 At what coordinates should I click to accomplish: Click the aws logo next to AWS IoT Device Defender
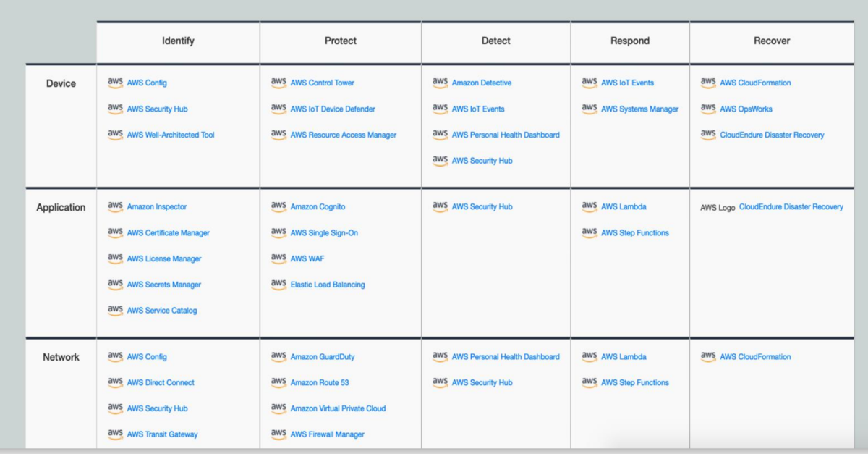[278, 109]
